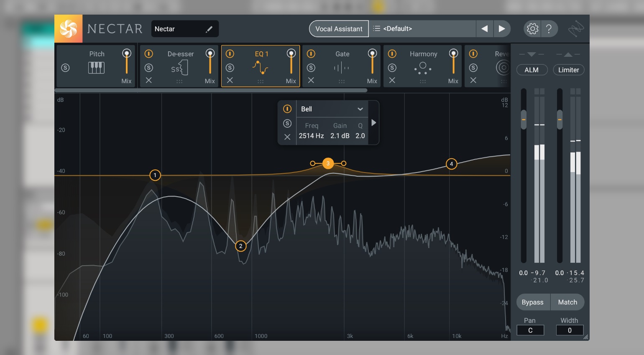
Task: Select the Gate module icon
Action: pyautogui.click(x=342, y=67)
